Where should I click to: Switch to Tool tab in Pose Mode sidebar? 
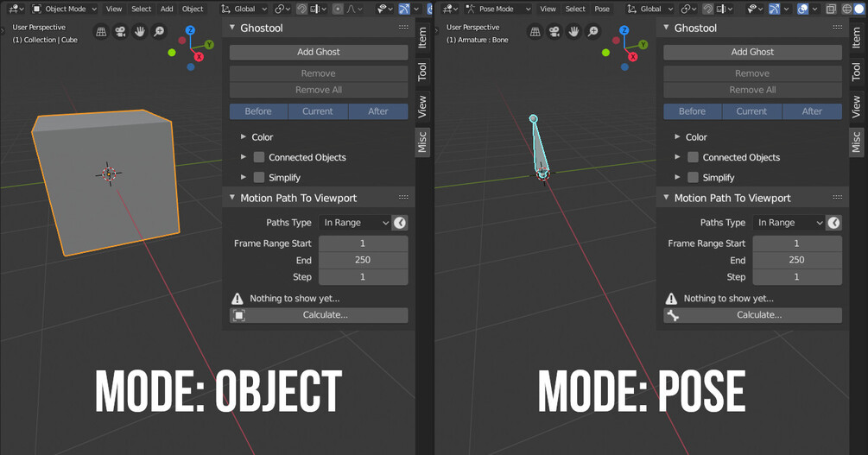(857, 72)
